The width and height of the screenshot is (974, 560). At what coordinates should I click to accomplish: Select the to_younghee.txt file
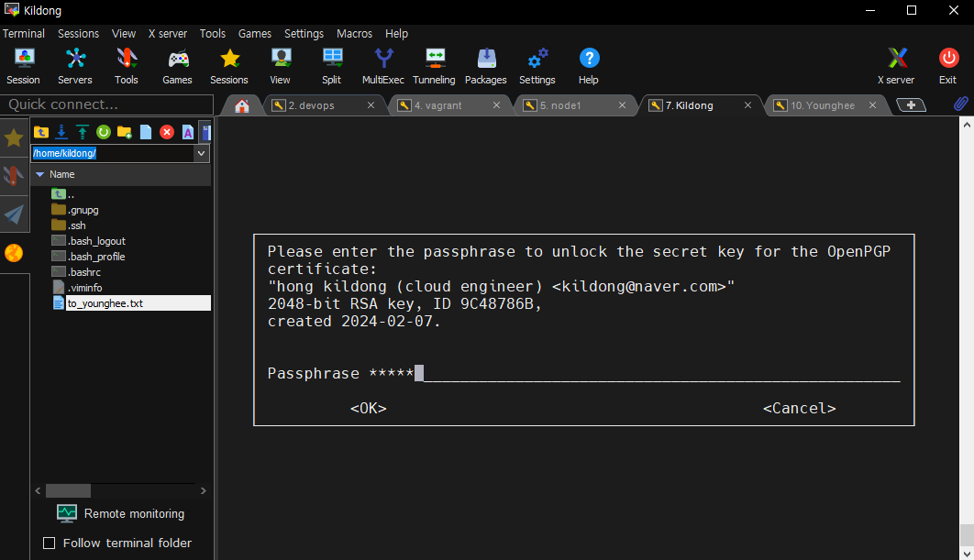point(132,303)
